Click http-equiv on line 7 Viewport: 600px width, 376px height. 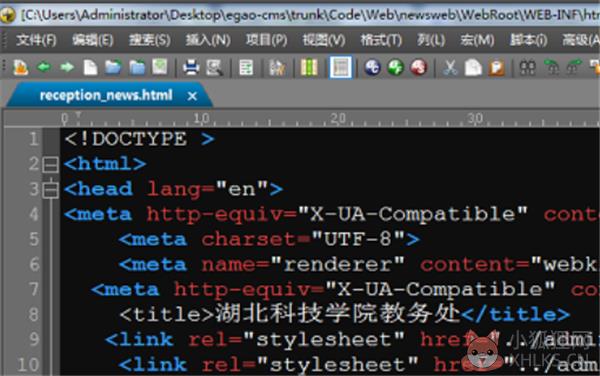pyautogui.click(x=242, y=290)
